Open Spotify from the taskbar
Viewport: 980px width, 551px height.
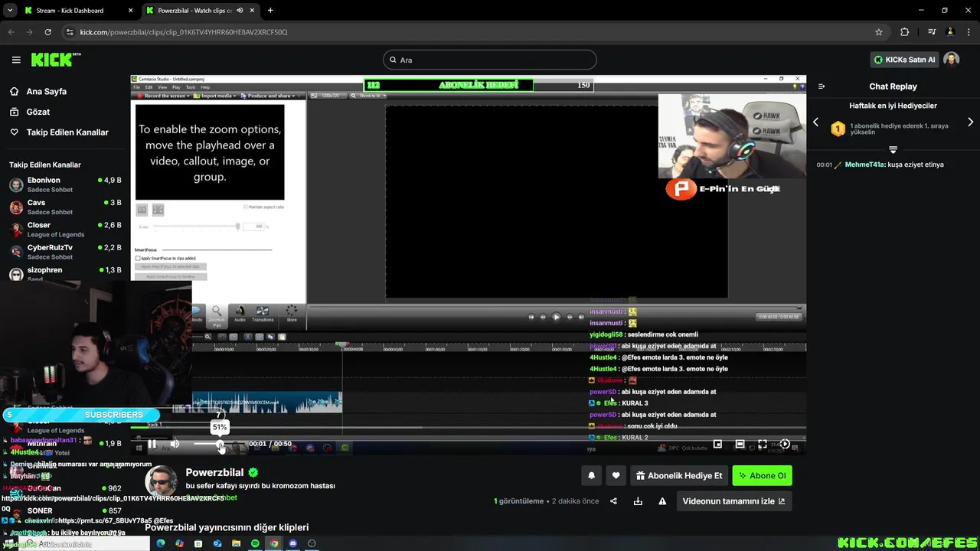(255, 543)
